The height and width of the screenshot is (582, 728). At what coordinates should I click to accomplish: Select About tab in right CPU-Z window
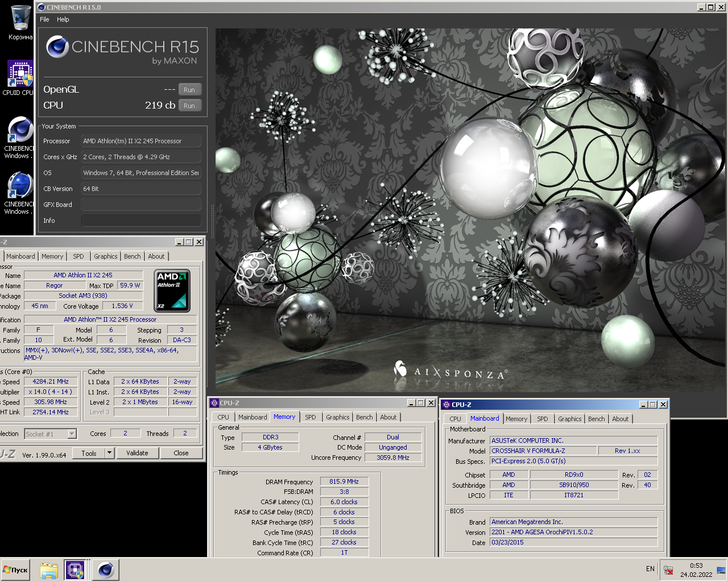tap(621, 419)
